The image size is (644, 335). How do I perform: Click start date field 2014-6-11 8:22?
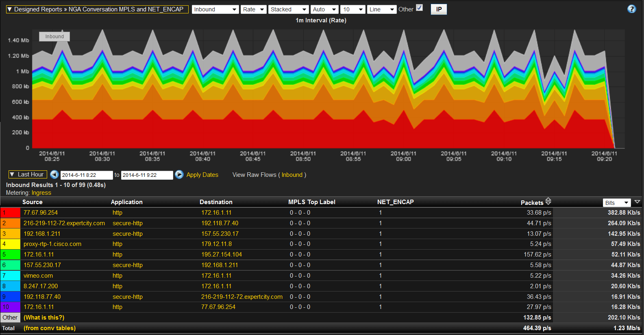point(87,175)
